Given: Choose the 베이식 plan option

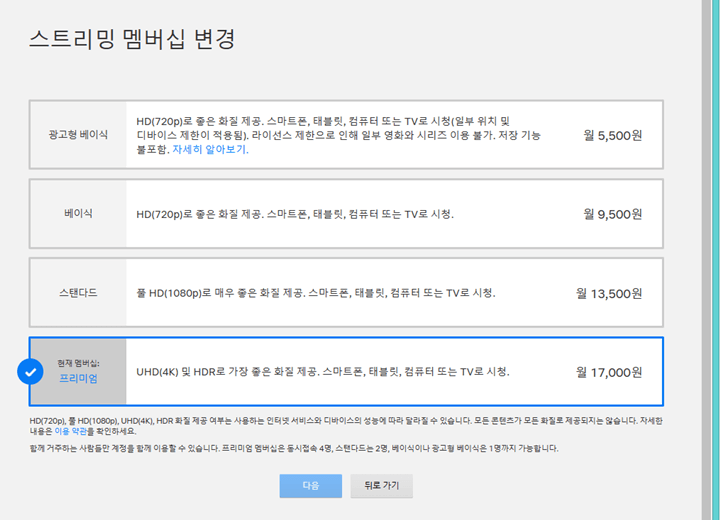Looking at the screenshot, I should [x=346, y=214].
